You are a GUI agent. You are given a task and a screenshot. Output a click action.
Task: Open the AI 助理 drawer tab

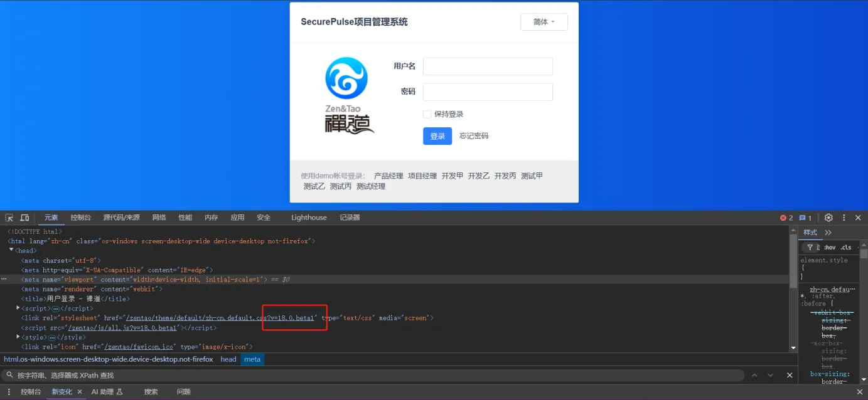tap(107, 392)
